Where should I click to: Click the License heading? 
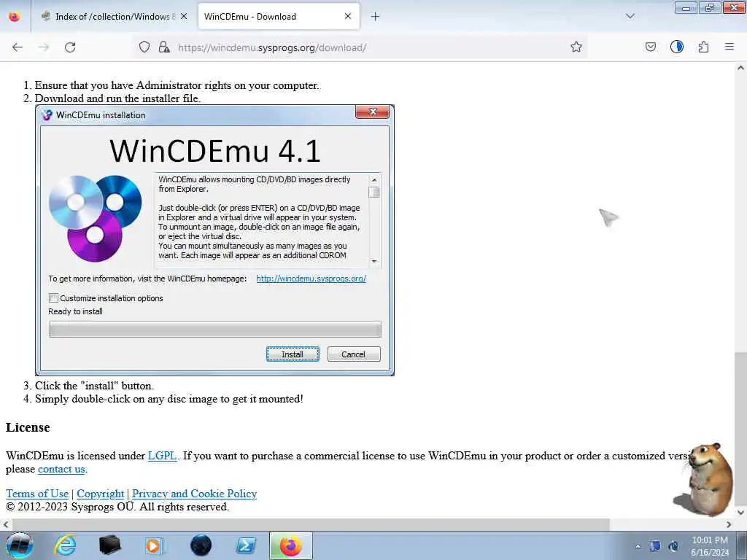(28, 427)
